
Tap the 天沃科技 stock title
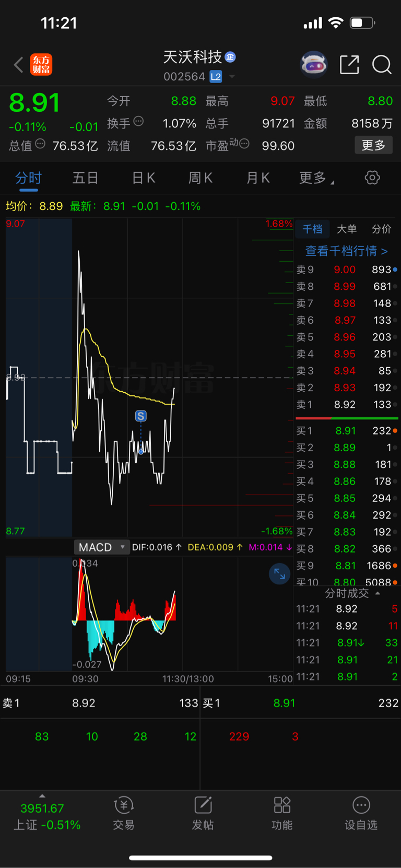tap(193, 57)
